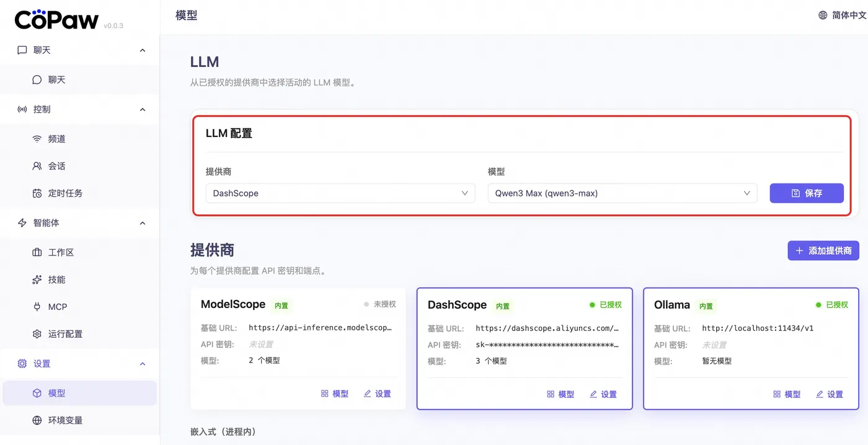Click the Ollama card title
This screenshot has height=445, width=868.
pos(672,305)
